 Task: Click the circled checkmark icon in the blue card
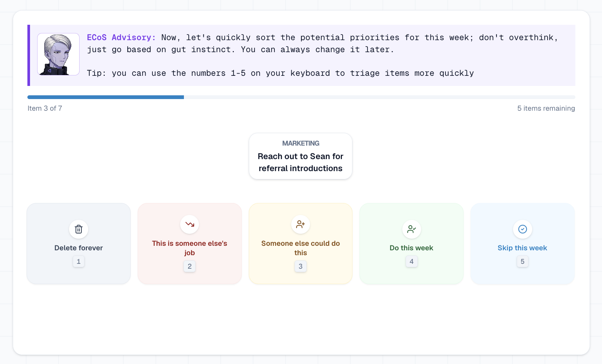522,229
